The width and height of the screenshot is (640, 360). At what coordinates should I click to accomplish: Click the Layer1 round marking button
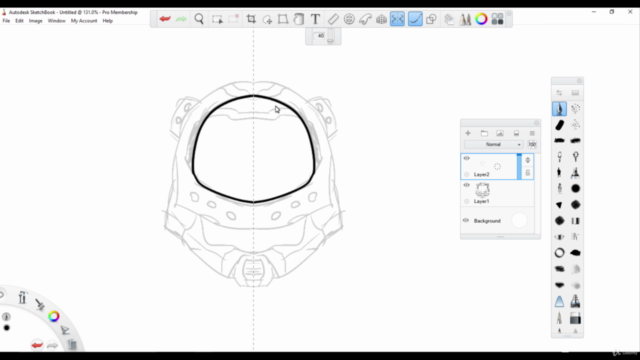(467, 202)
